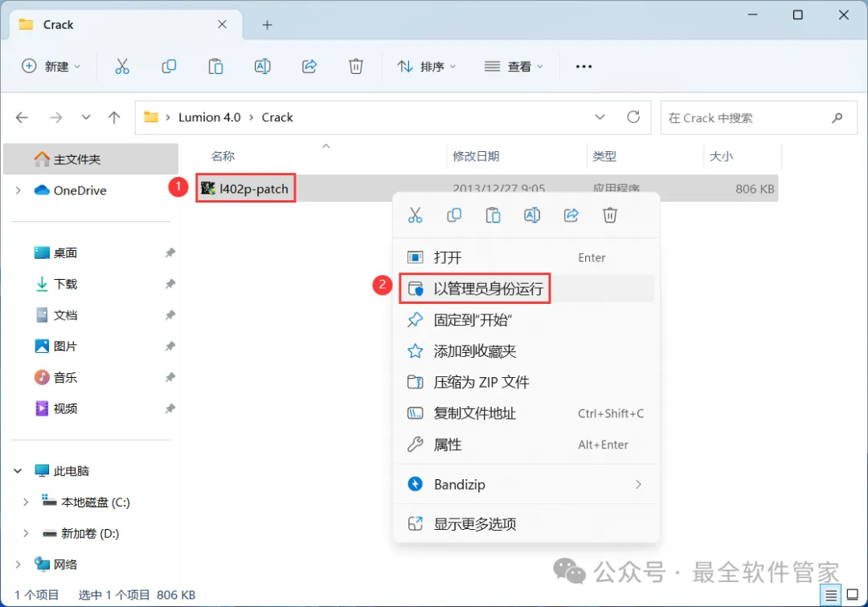Expand the Bandizip submenu

point(638,485)
